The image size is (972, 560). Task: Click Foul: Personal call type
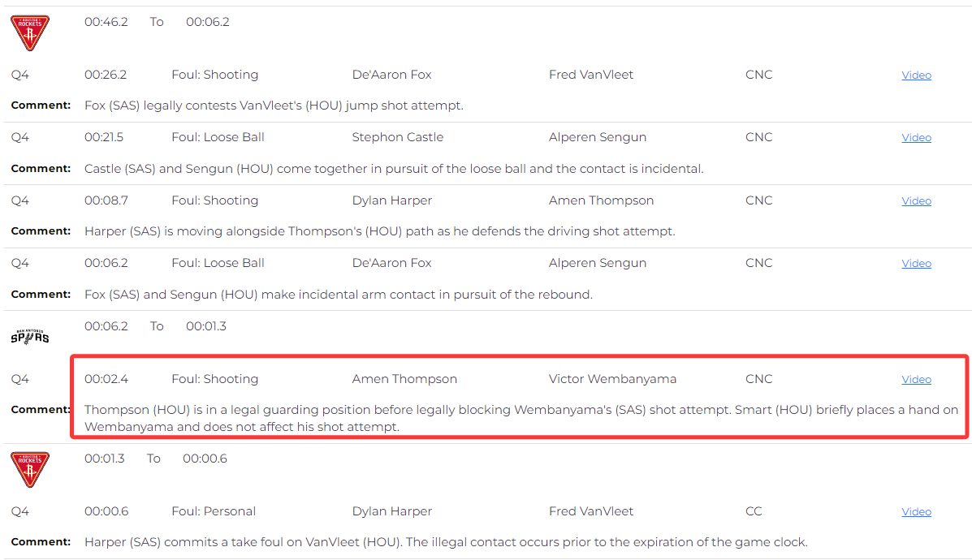click(214, 511)
